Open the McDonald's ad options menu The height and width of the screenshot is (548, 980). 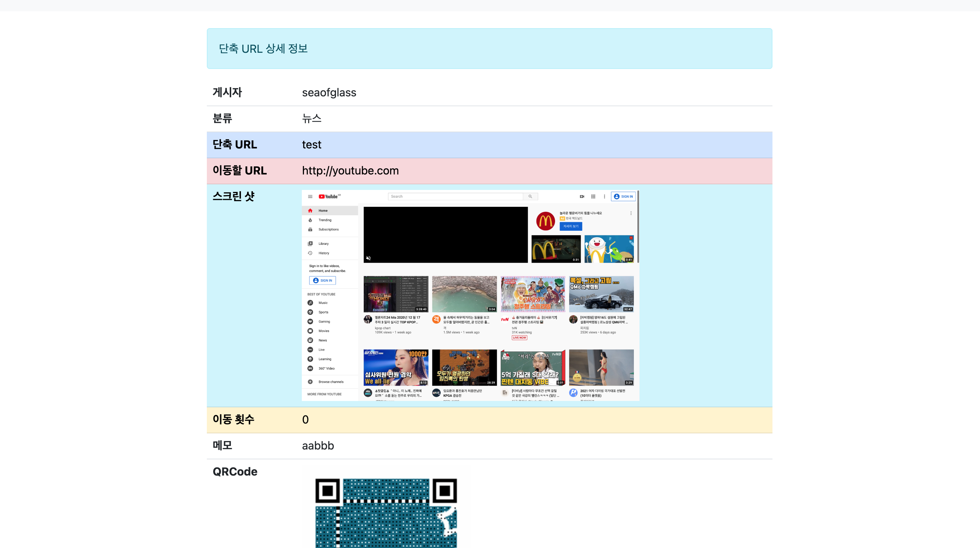point(631,213)
